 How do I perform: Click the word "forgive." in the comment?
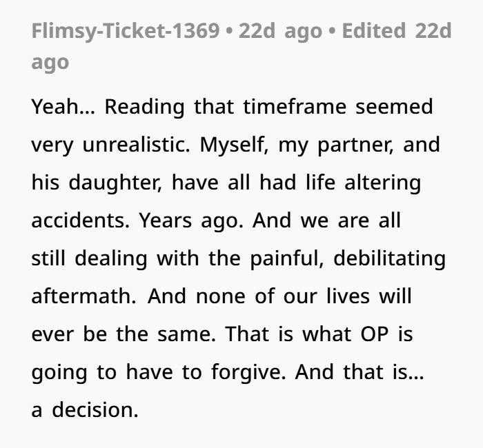pyautogui.click(x=248, y=372)
